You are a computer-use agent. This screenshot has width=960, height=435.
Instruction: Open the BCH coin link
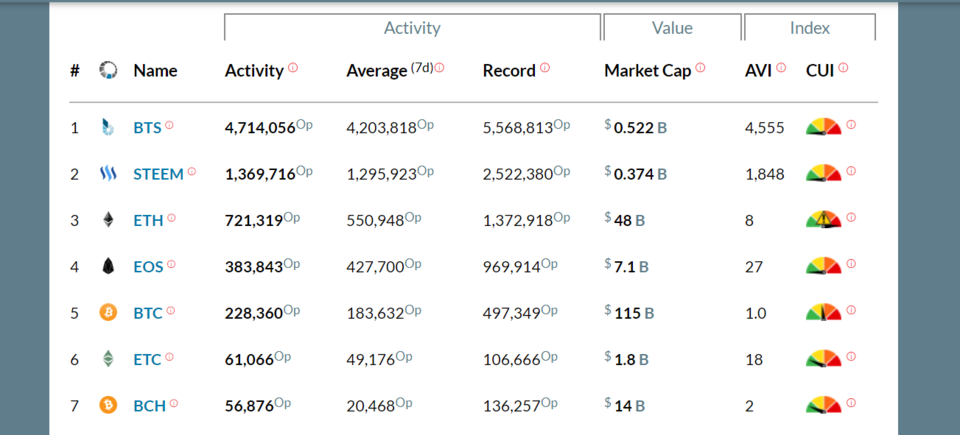[150, 406]
